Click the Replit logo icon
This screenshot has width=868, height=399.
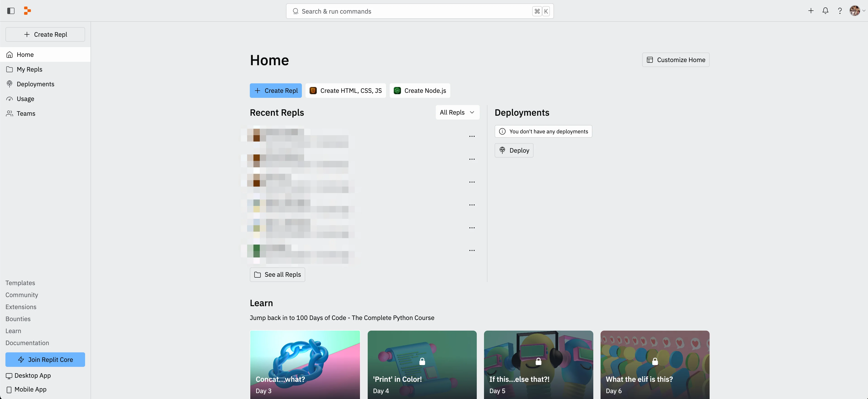pyautogui.click(x=27, y=11)
